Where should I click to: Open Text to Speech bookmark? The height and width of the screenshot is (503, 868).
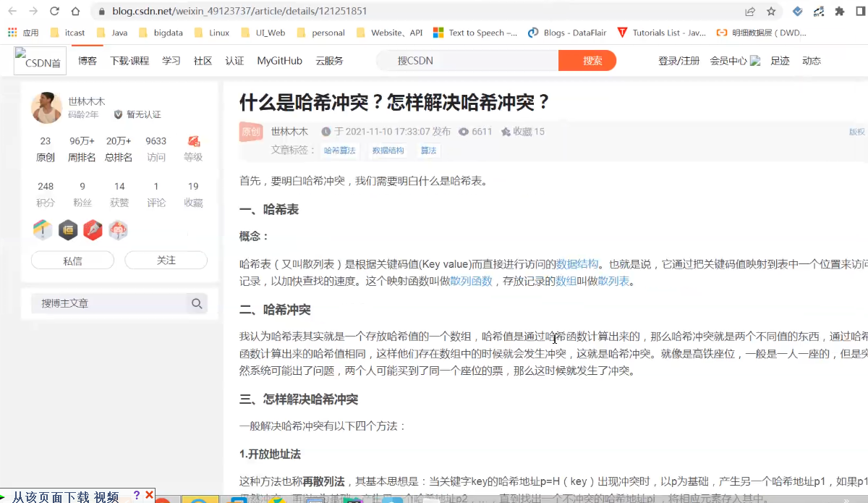pos(475,33)
